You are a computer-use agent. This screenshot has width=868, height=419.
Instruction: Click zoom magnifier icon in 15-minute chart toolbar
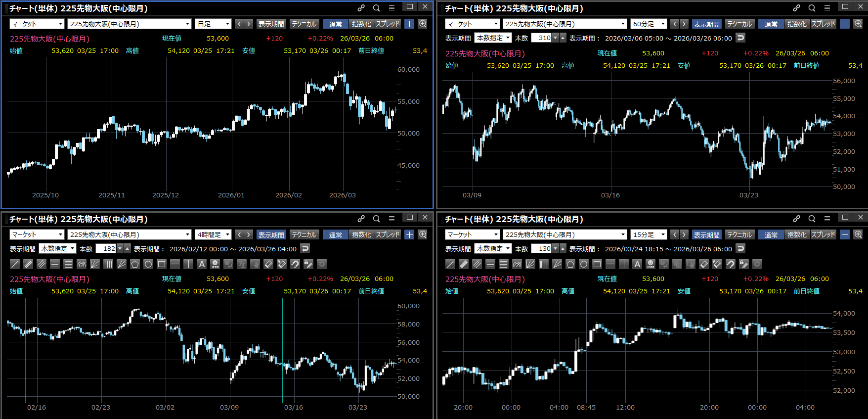pos(858,234)
